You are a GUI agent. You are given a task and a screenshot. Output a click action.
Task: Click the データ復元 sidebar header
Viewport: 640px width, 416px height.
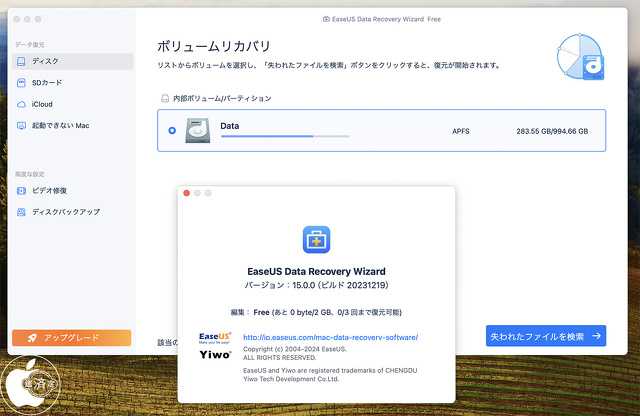point(30,44)
